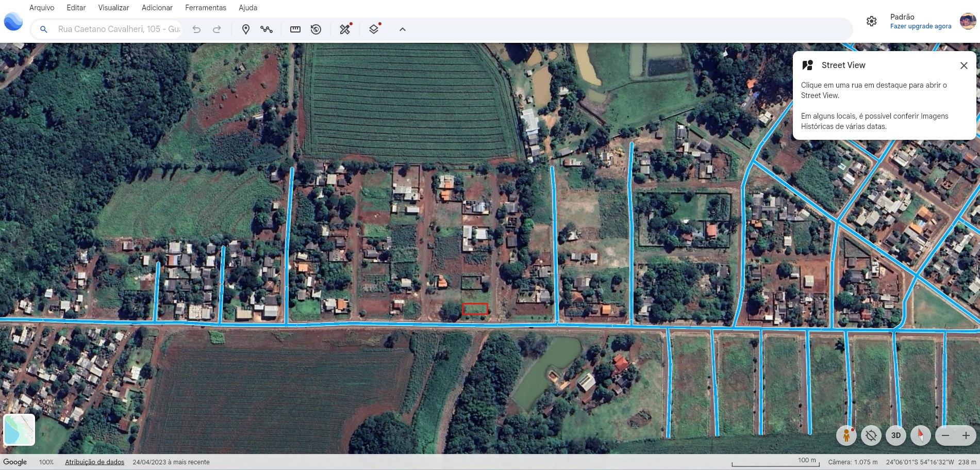Click the compass north indicator
The height and width of the screenshot is (470, 980).
click(920, 435)
